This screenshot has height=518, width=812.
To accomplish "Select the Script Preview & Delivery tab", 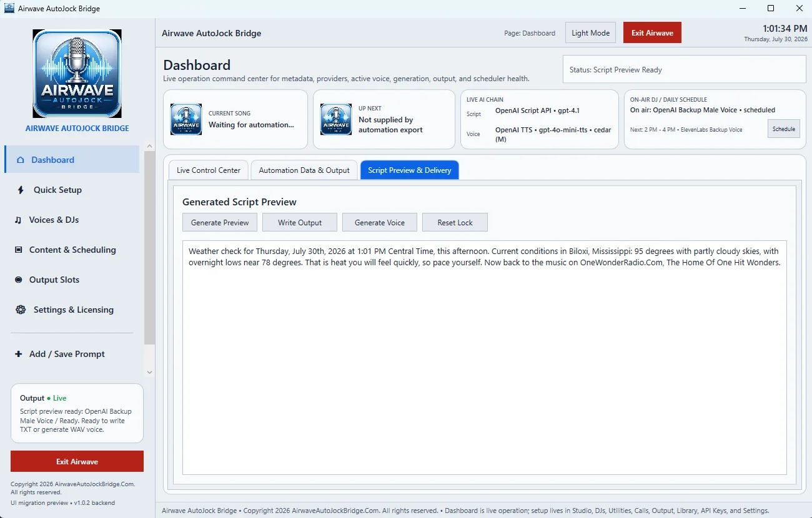I will (x=410, y=170).
